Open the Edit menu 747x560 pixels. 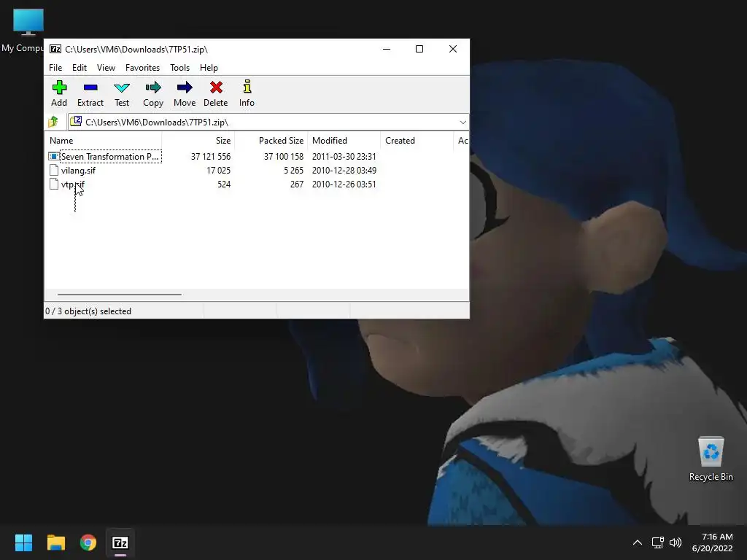click(79, 68)
